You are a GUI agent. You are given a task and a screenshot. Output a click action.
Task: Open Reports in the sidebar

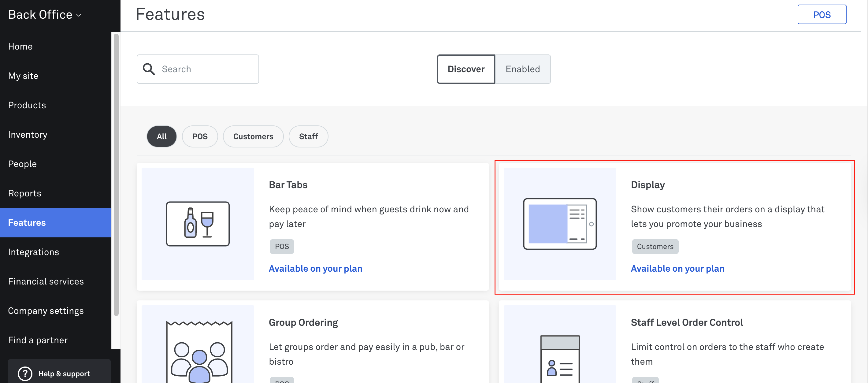click(56, 193)
